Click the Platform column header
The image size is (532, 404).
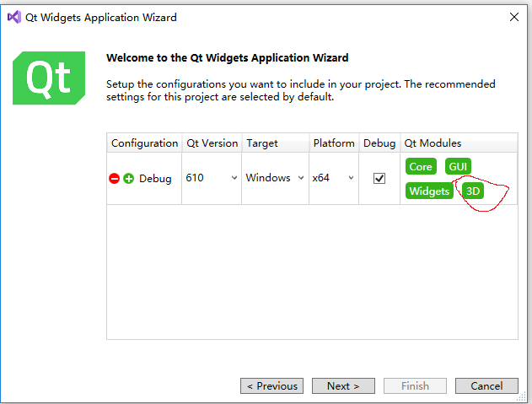tap(334, 143)
